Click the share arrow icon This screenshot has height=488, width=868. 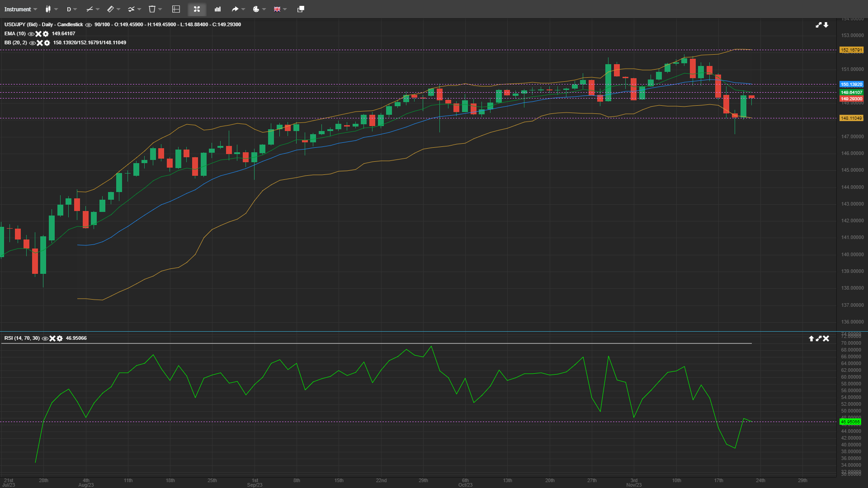[x=235, y=9]
